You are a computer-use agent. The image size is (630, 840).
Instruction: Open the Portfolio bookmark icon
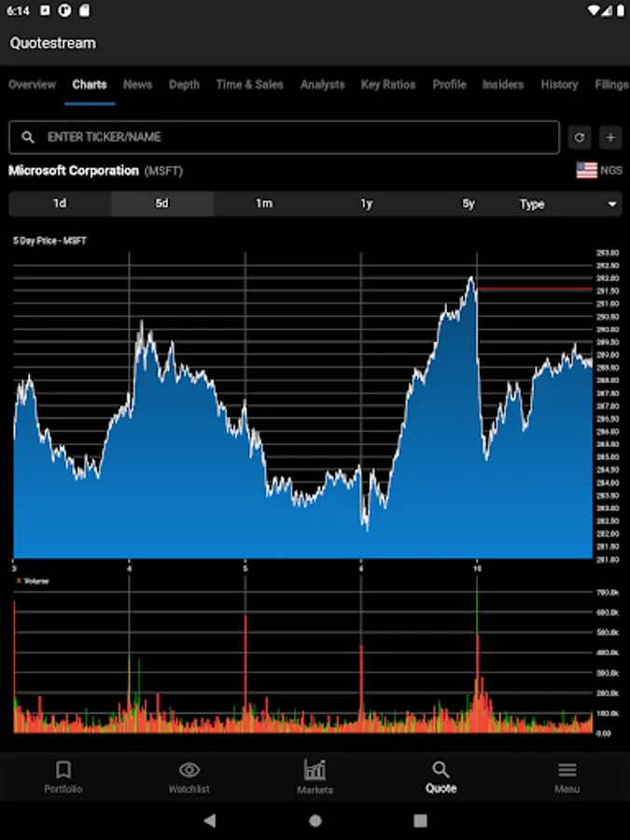tap(63, 770)
